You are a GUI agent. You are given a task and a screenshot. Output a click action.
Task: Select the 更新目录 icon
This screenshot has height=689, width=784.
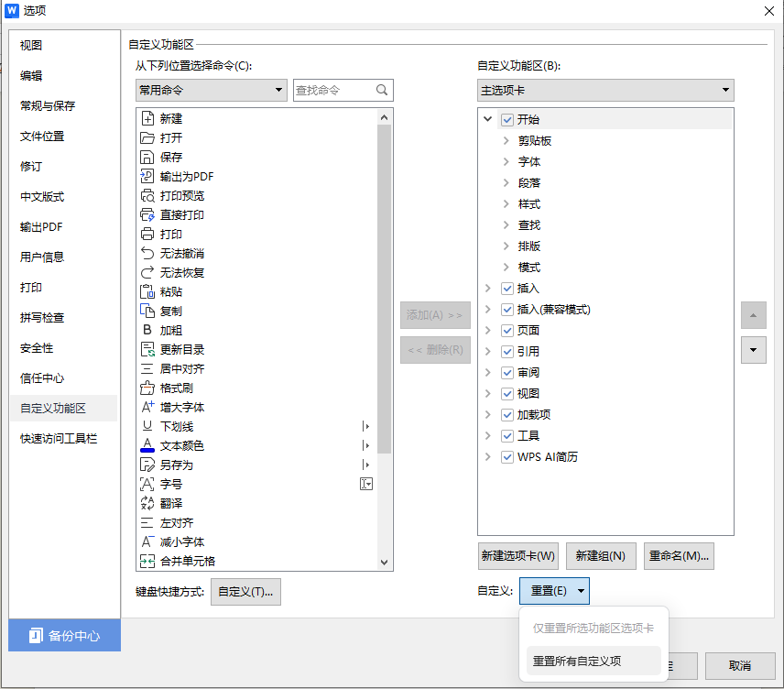(x=147, y=349)
